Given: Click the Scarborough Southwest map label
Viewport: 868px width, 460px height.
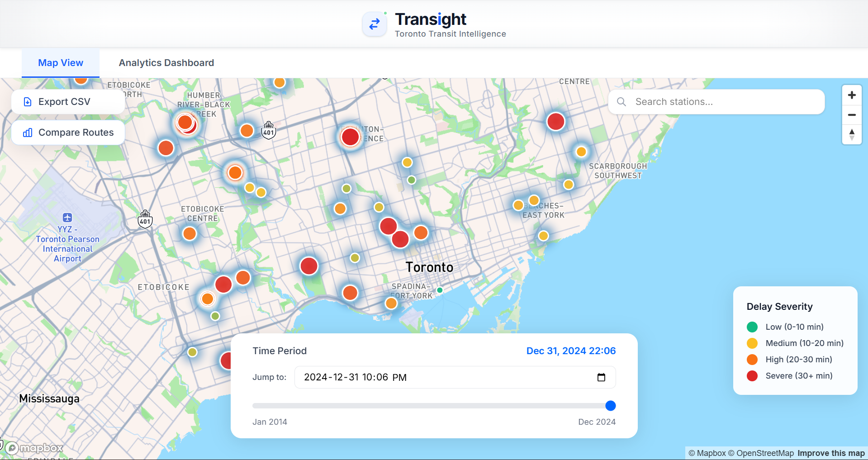Looking at the screenshot, I should pos(618,171).
